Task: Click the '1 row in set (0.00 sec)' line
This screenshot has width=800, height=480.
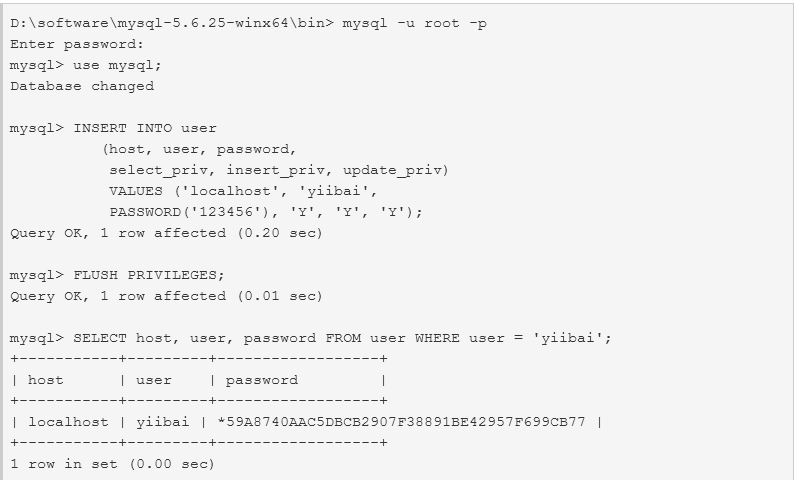Action: point(112,464)
